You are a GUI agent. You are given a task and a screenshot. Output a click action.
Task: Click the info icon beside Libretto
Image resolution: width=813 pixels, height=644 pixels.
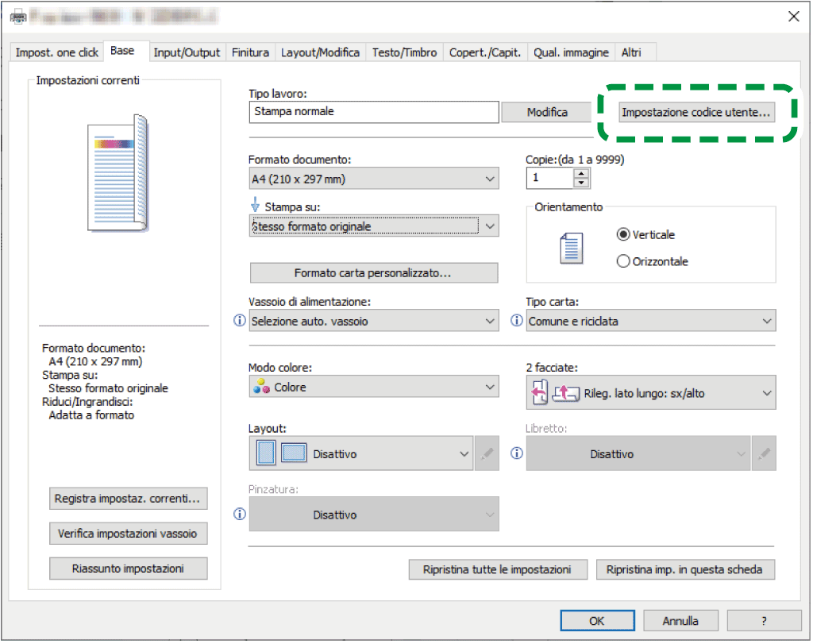pos(516,453)
